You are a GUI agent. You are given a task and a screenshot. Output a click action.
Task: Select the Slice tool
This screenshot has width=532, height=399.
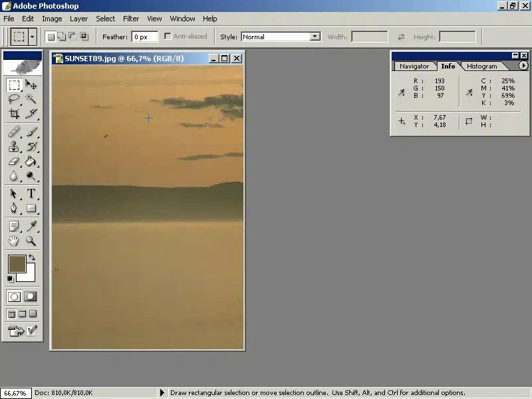pyautogui.click(x=31, y=113)
